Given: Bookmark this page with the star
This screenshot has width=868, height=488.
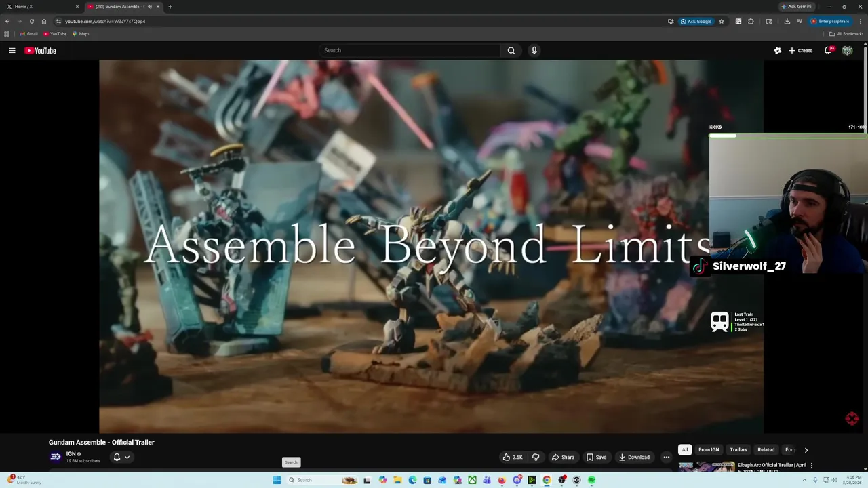Looking at the screenshot, I should [722, 21].
